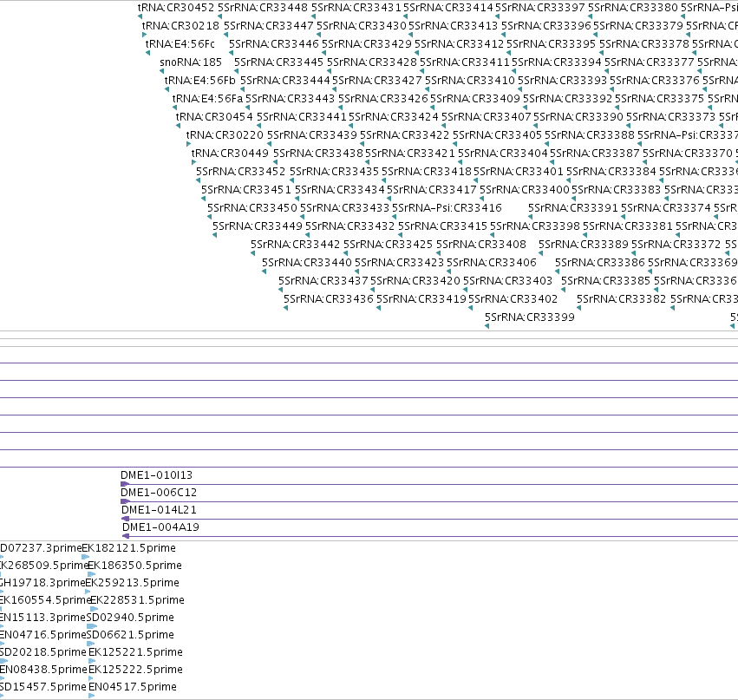Click the DME1-004A19 BAC label

[160, 527]
